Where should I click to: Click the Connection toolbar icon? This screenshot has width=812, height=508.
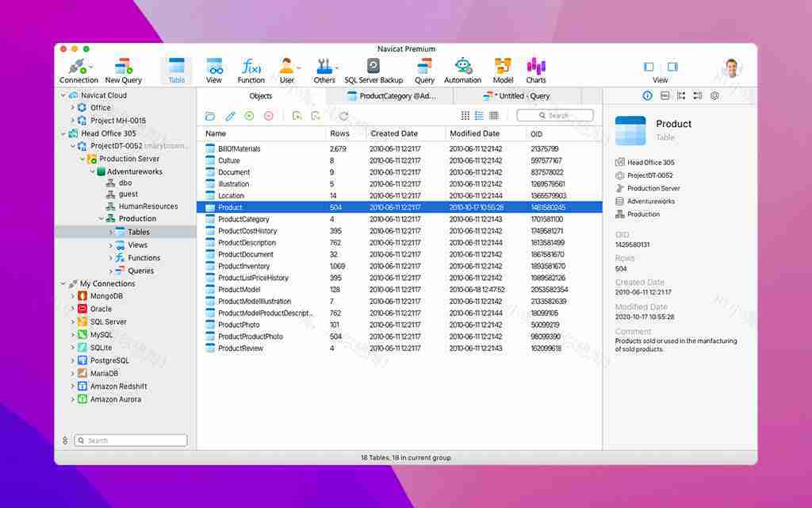pos(78,69)
